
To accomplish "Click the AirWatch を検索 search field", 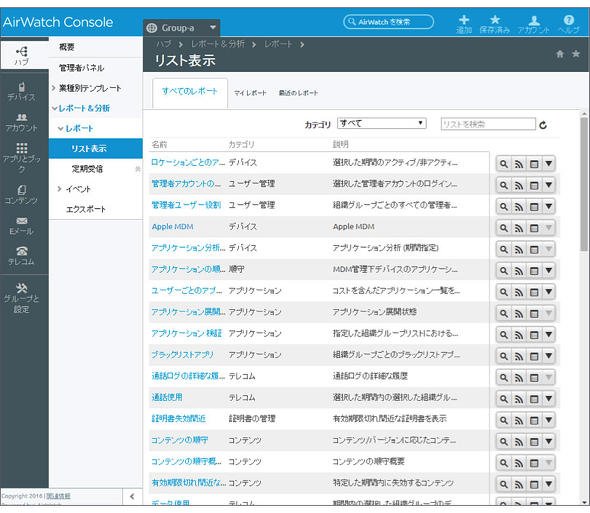I will pyautogui.click(x=388, y=22).
